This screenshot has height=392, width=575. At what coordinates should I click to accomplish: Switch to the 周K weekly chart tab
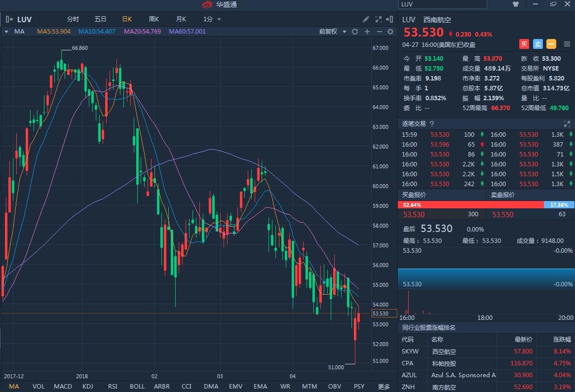tap(154, 19)
